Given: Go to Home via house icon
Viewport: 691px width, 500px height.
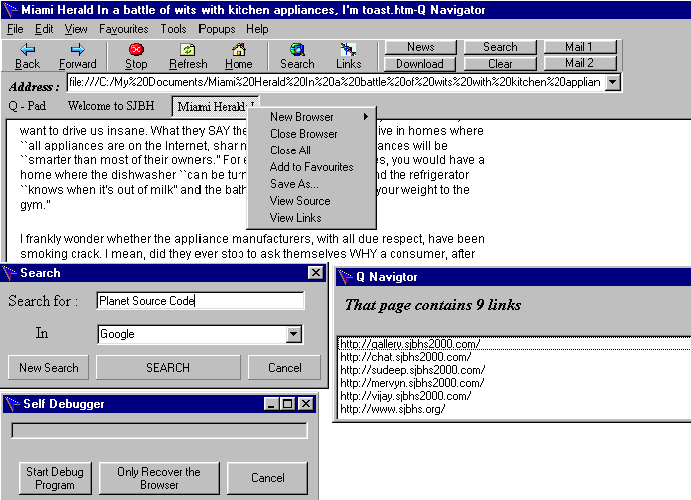Looking at the screenshot, I should [x=238, y=49].
